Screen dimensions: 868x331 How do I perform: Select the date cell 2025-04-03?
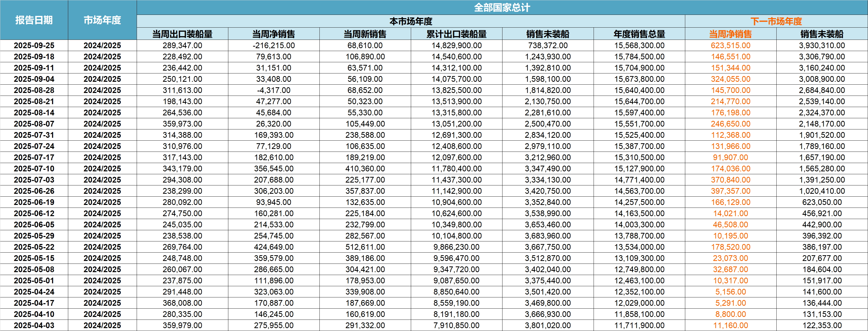pos(34,326)
